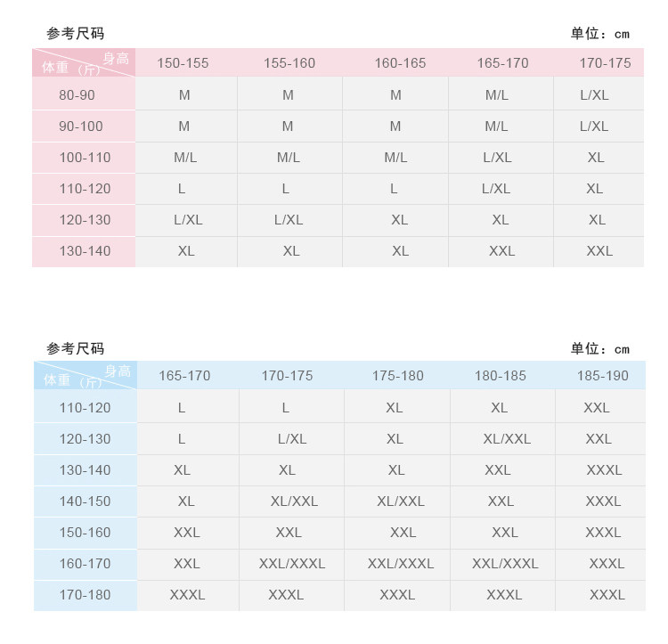668x644 pixels.
Task: Click the second 参考尺码 title
Action: [x=76, y=348]
